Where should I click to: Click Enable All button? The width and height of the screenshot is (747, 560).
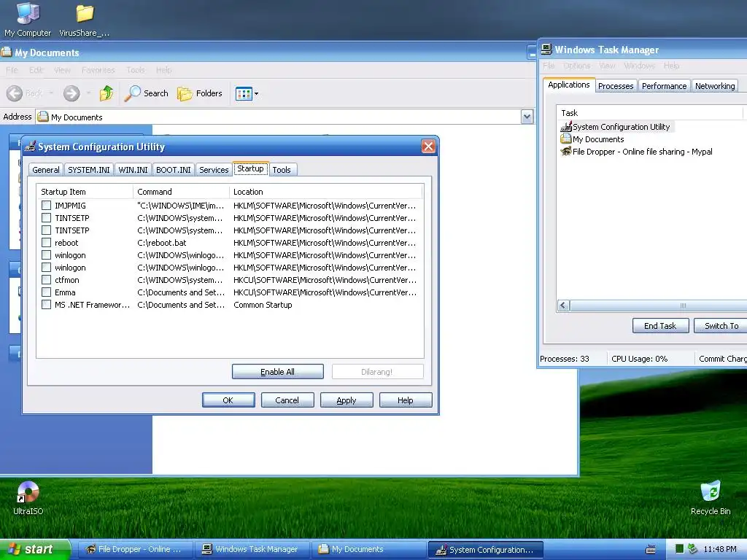(x=278, y=371)
